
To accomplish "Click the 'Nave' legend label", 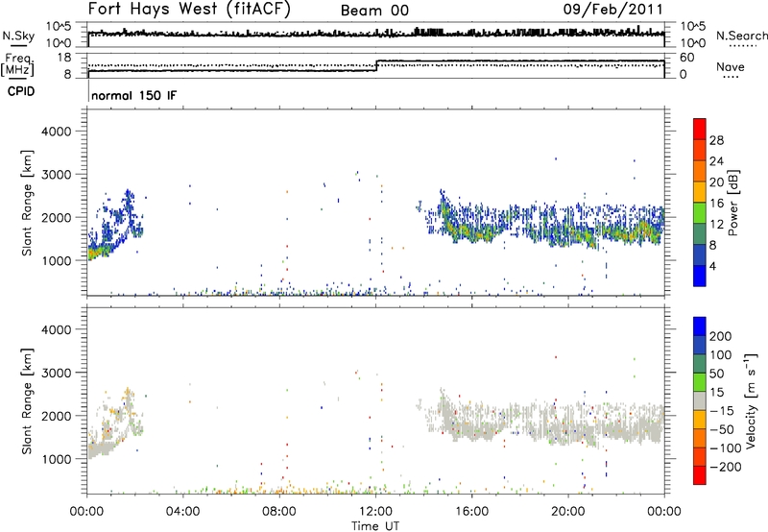I will coord(731,66).
